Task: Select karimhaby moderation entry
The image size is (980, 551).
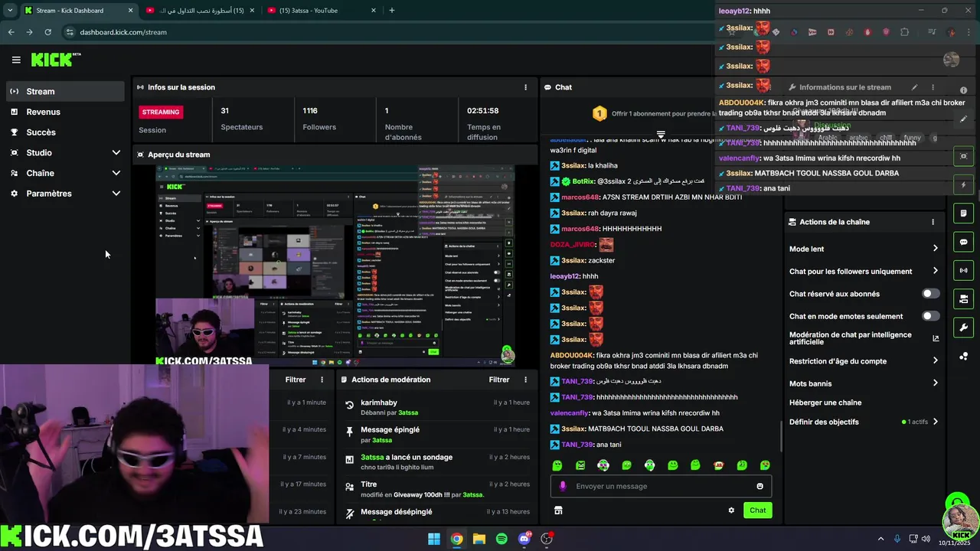Action: pos(436,407)
